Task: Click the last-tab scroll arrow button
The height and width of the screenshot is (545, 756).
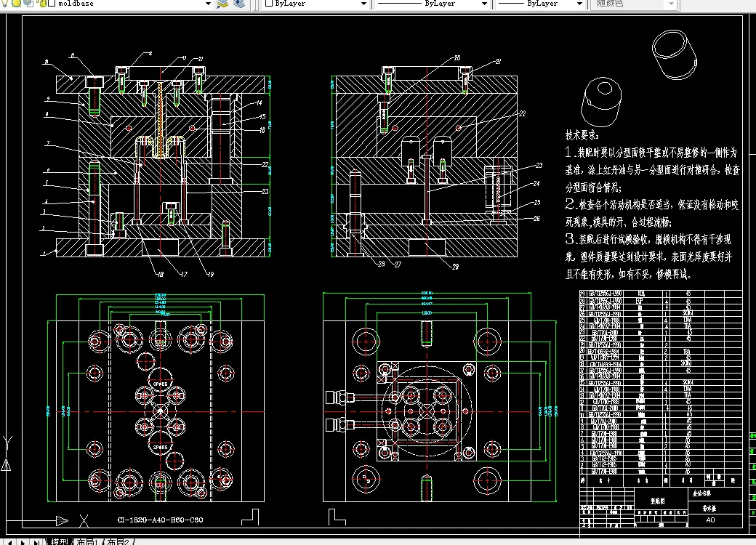Action: tap(38, 541)
